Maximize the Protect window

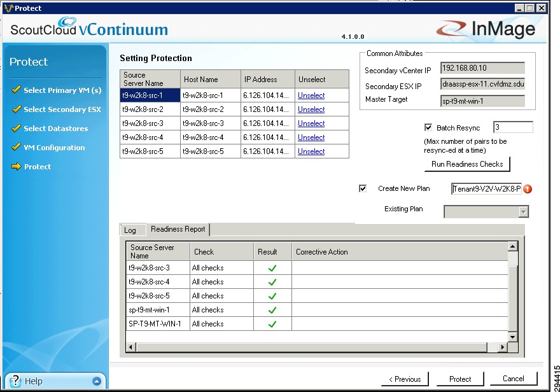531,8
